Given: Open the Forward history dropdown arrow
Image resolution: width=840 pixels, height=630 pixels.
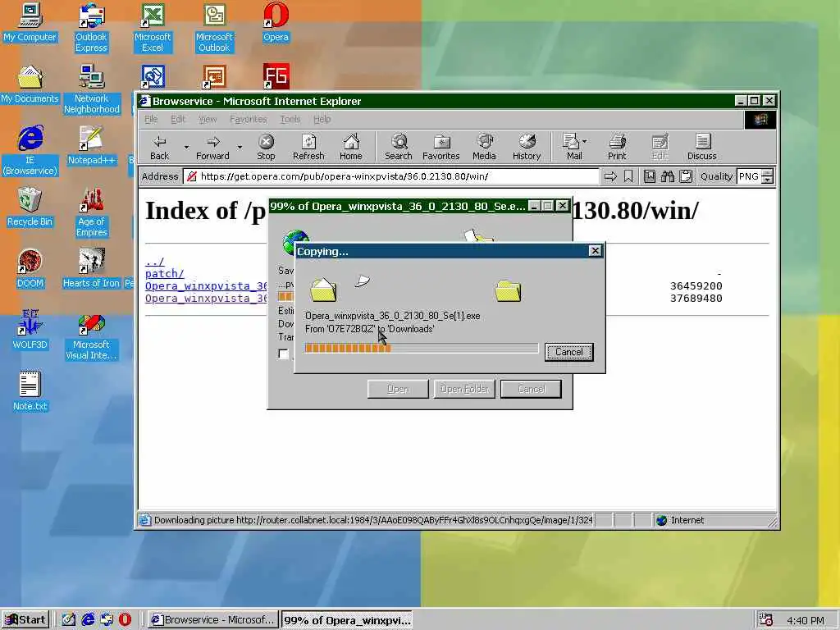Looking at the screenshot, I should tap(240, 147).
